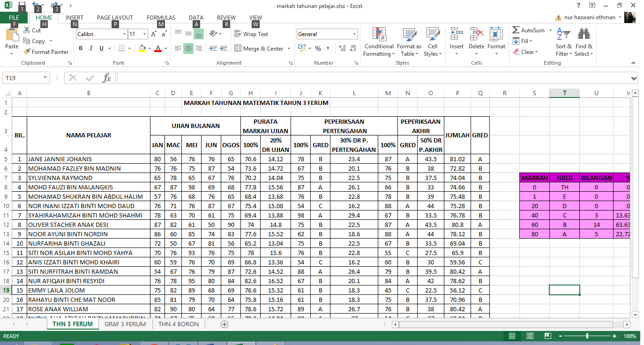Expand the Number Format combo box
Screen dimensions: 644x345
pyautogui.click(x=354, y=34)
